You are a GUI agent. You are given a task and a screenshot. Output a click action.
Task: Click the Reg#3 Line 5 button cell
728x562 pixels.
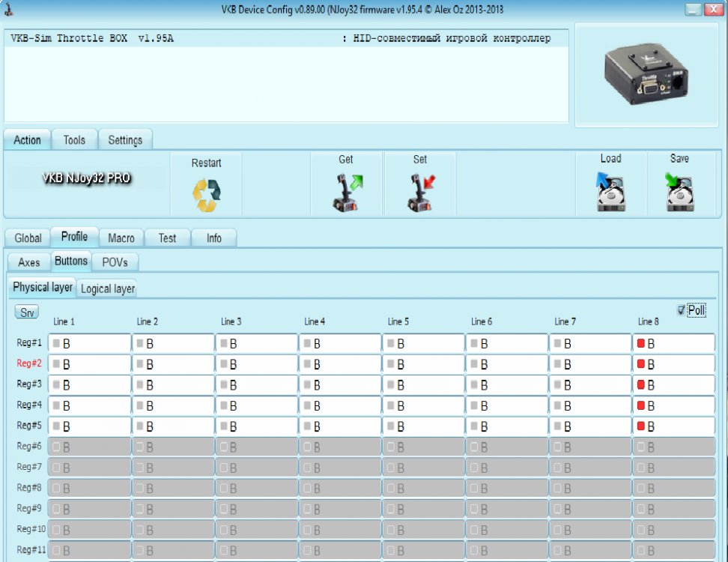pos(423,384)
